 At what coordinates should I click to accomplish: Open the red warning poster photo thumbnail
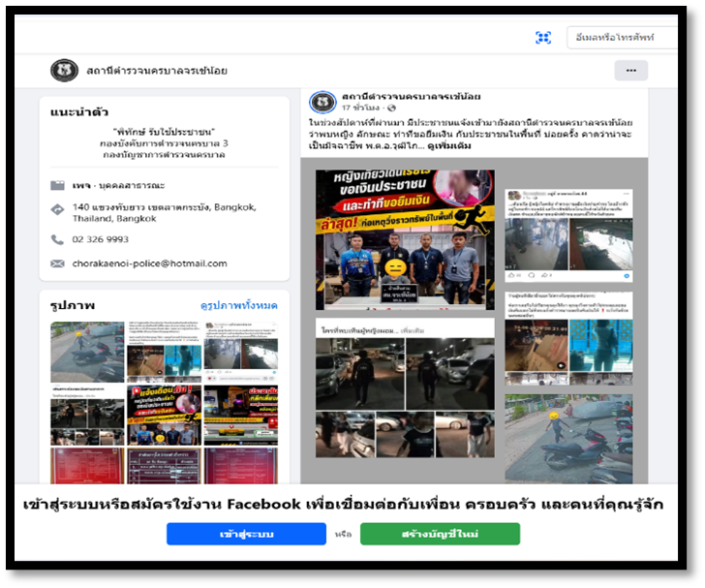tap(164, 415)
